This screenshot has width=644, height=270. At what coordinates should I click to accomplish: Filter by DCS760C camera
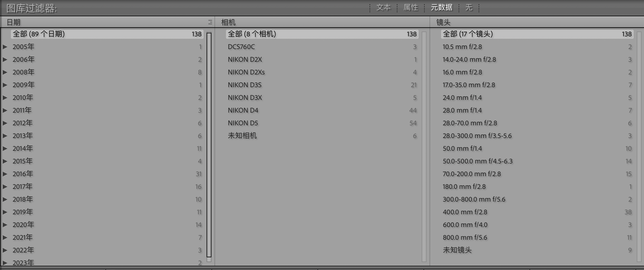click(322, 47)
